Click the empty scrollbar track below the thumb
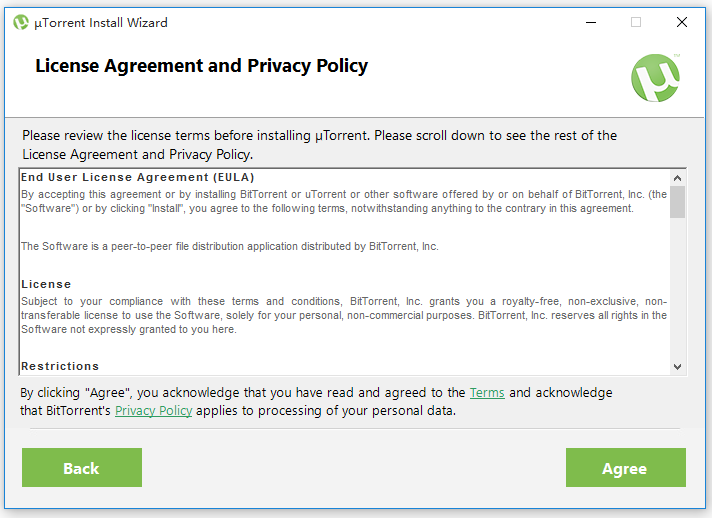This screenshot has height=518, width=712. [x=678, y=290]
